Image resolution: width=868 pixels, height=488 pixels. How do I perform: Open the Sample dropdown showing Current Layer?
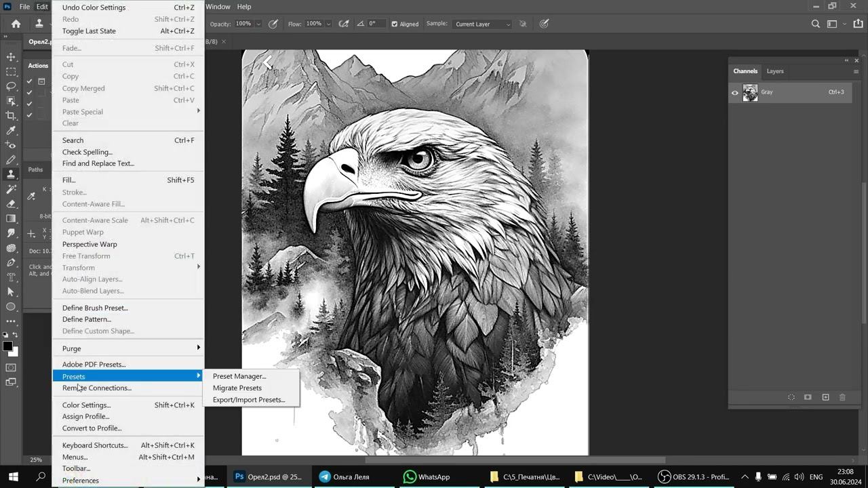click(x=482, y=24)
